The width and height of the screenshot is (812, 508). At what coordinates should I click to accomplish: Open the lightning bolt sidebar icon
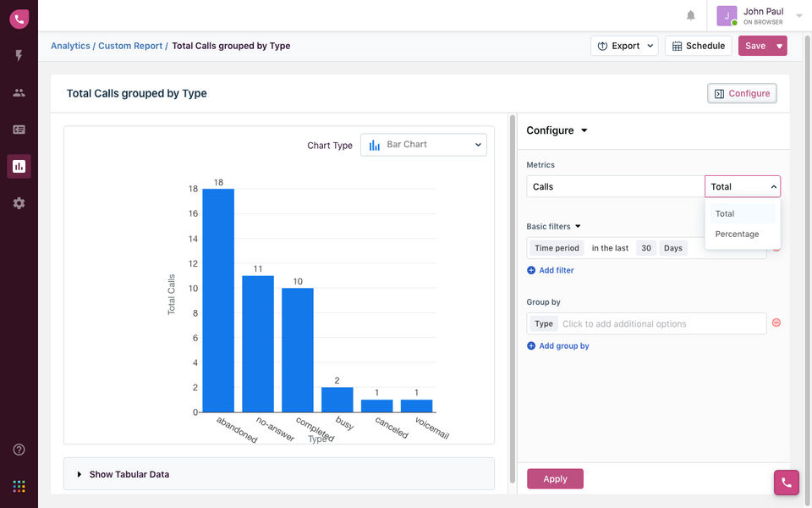pos(19,56)
